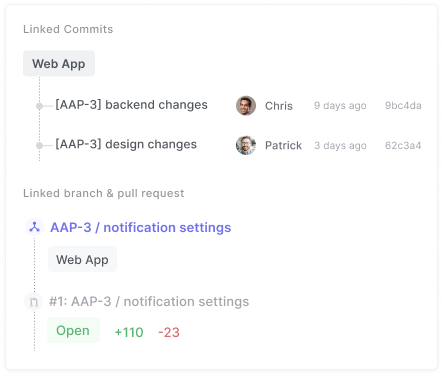Click the commit node dot for backend changes
The width and height of the screenshot is (443, 376).
tap(39, 106)
